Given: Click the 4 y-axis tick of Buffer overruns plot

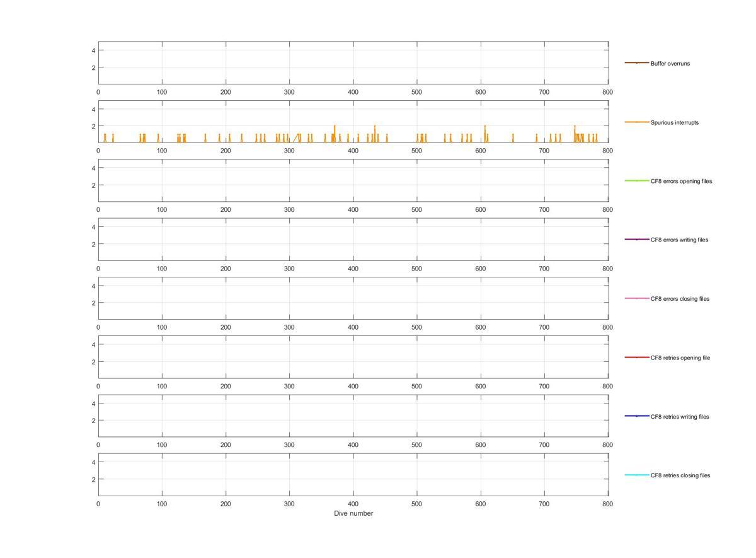Looking at the screenshot, I should coord(93,50).
